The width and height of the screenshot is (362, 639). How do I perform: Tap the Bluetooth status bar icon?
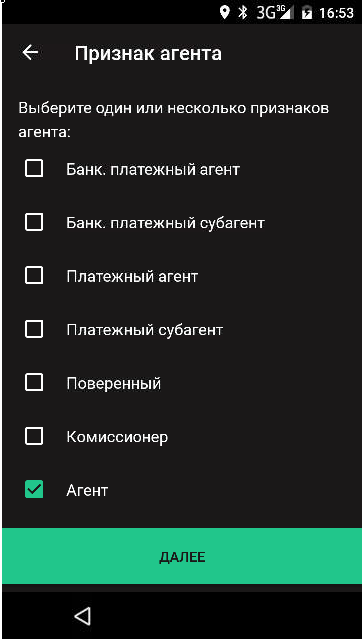pyautogui.click(x=243, y=13)
